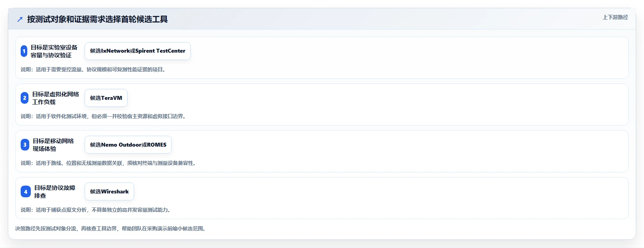Click the Nemo Outdoor card's 说明 text
644x248 pixels.
(x=109, y=163)
